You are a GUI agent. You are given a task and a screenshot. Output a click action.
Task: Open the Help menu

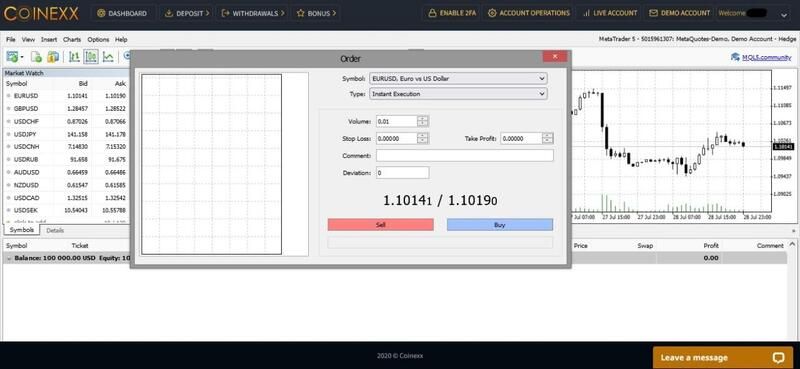click(121, 39)
